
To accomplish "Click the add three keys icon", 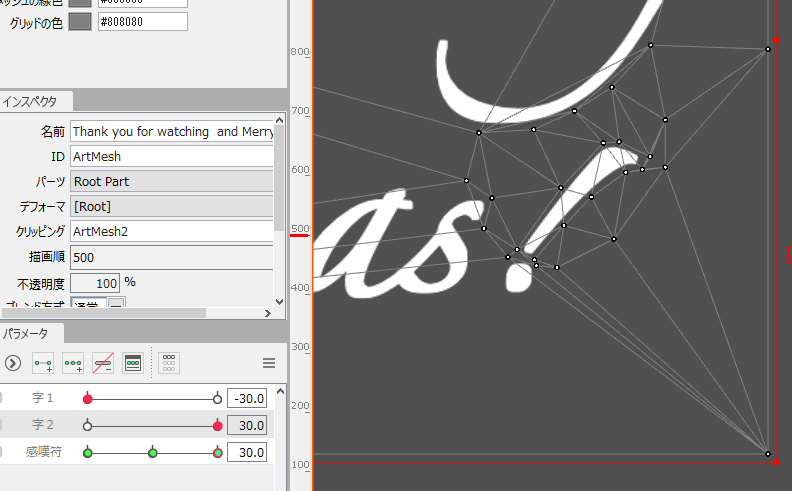I will pyautogui.click(x=73, y=363).
